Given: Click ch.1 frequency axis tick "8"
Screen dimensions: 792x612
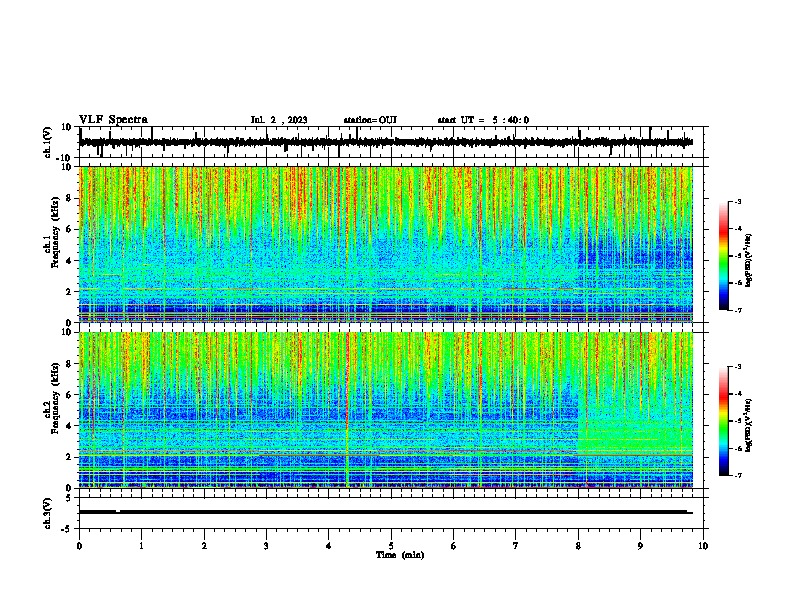Looking at the screenshot, I should point(70,198).
